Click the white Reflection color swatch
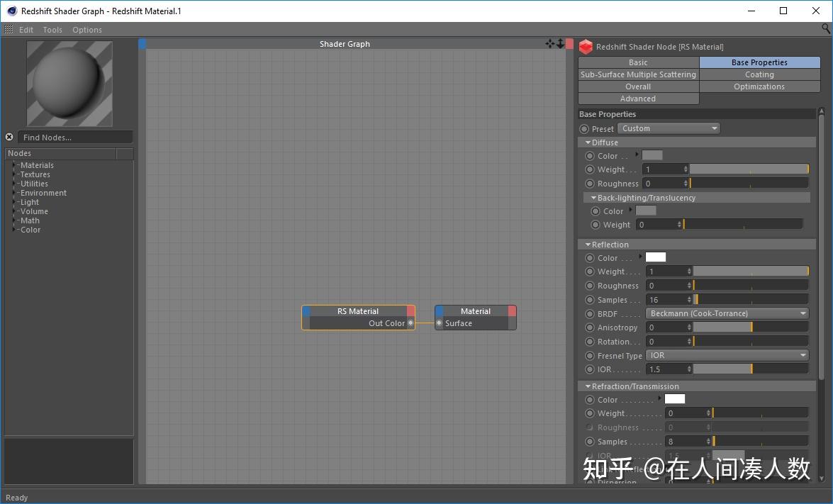Image resolution: width=833 pixels, height=504 pixels. (x=654, y=257)
